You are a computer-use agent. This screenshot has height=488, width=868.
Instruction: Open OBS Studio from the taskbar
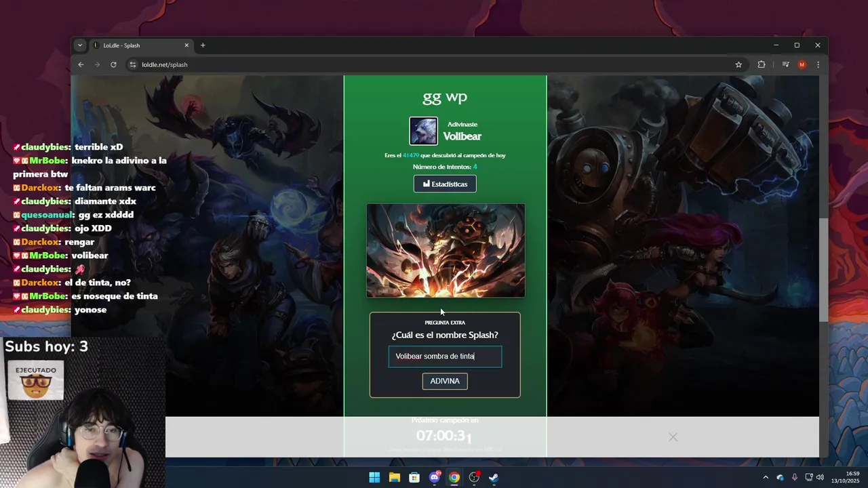[474, 477]
